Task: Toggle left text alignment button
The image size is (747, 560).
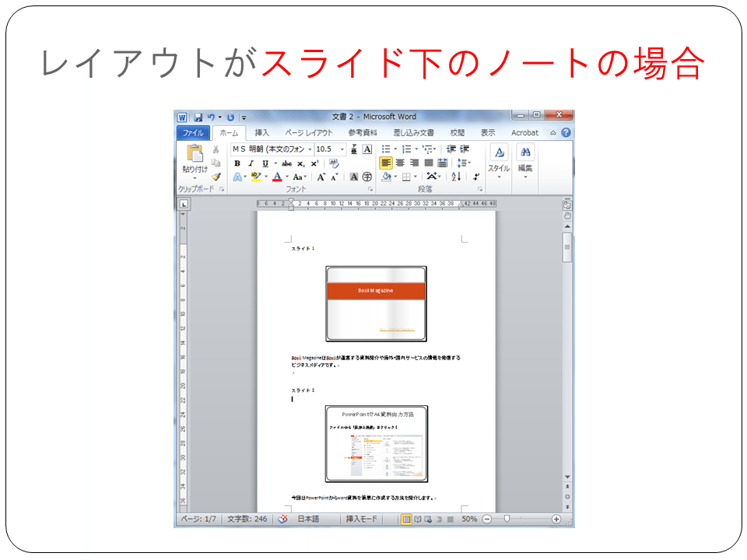Action: [386, 163]
